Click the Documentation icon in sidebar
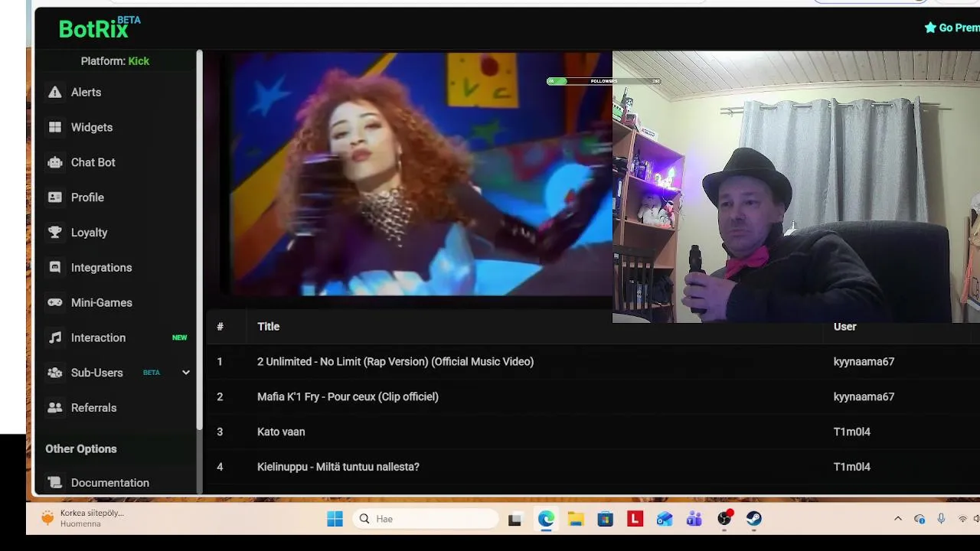This screenshot has width=980, height=551. tap(54, 483)
